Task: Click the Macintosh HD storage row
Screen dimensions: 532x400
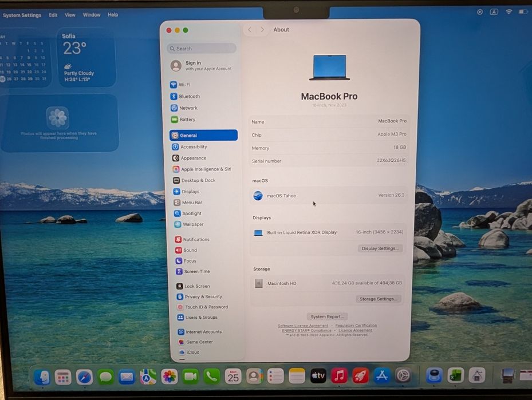Action: click(x=328, y=283)
